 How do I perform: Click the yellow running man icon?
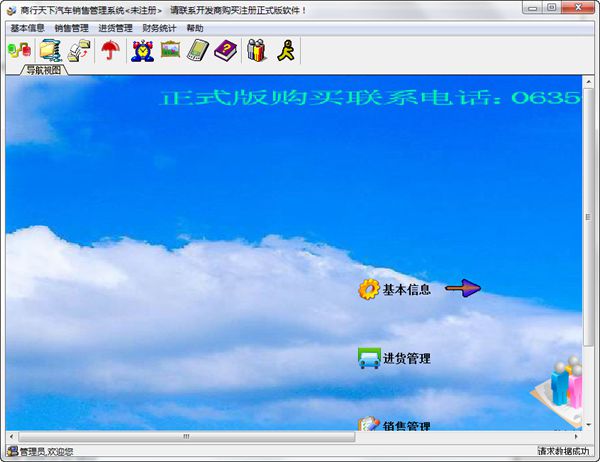pyautogui.click(x=286, y=51)
